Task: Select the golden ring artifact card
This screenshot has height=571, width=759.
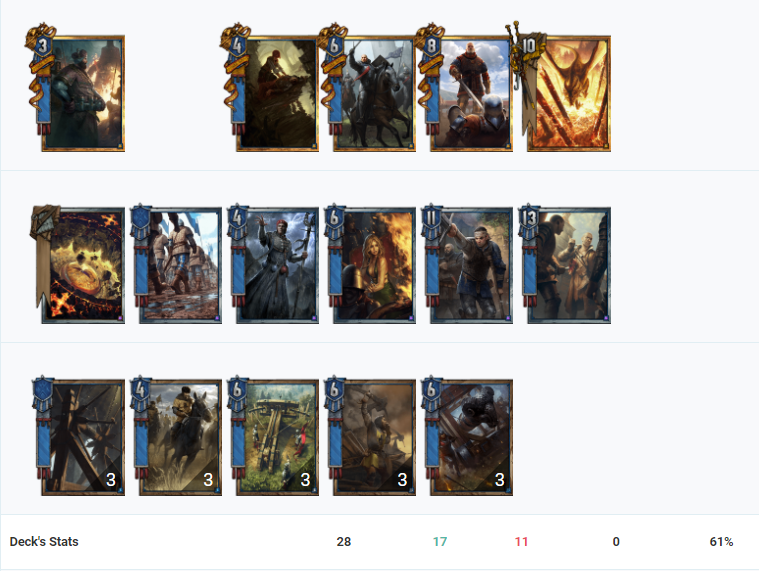Action: pos(78,264)
